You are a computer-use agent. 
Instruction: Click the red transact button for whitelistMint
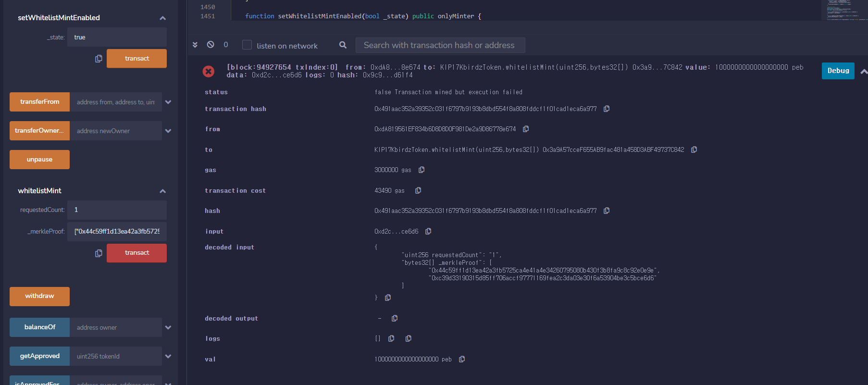(x=136, y=253)
